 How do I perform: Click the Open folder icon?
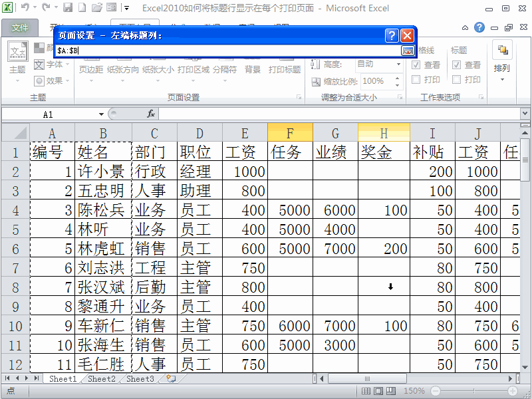click(97, 7)
